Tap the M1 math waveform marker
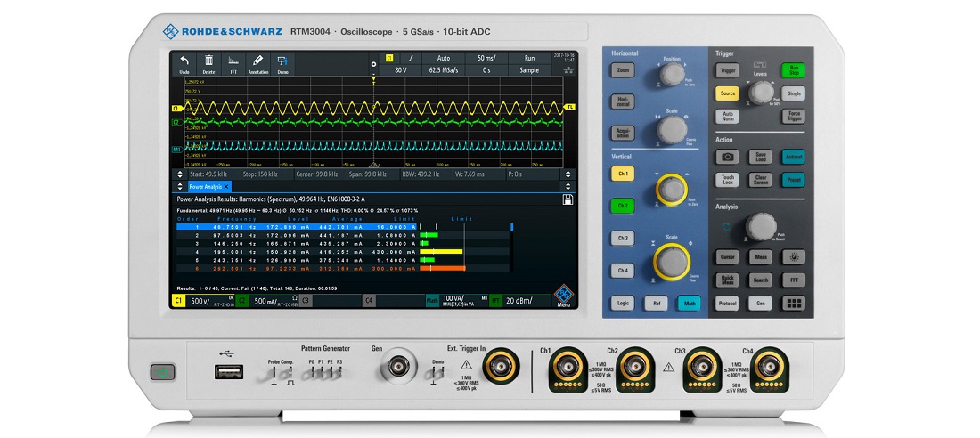 point(176,150)
